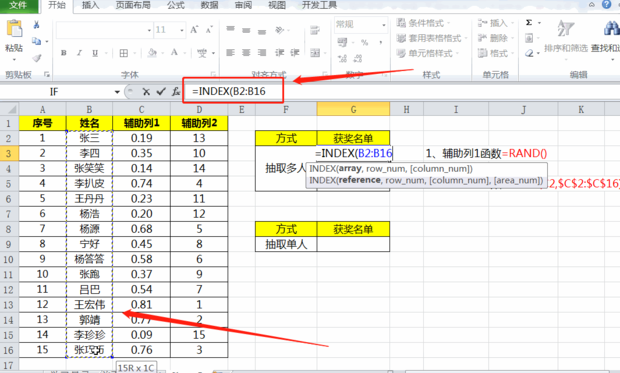Click cell containing 王宏伟

[x=89, y=305]
